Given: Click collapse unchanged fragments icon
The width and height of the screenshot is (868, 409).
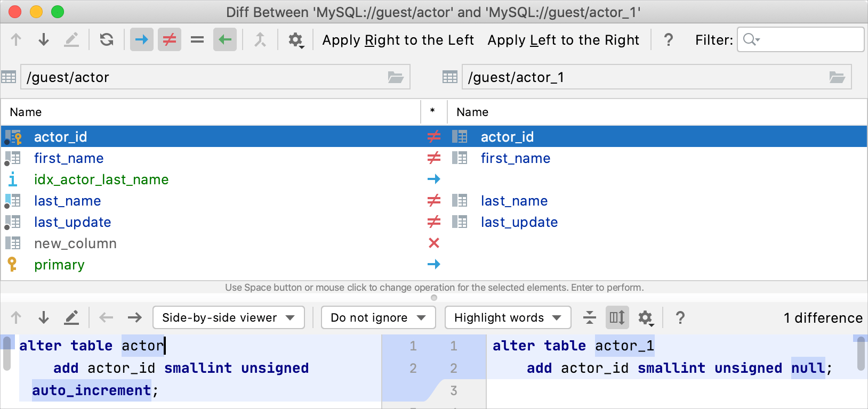Looking at the screenshot, I should (590, 318).
